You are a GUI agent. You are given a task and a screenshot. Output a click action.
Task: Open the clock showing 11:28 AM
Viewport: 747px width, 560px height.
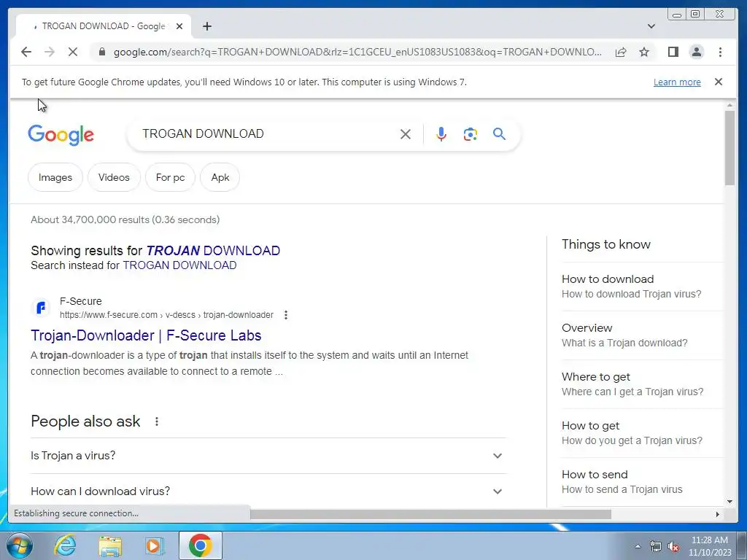710,546
